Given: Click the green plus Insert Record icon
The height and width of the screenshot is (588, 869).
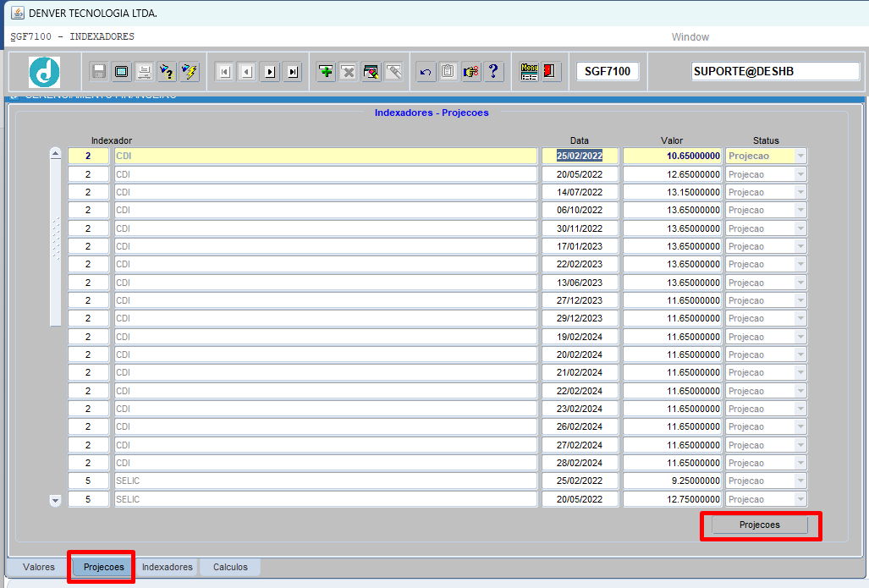Looking at the screenshot, I should click(x=326, y=72).
